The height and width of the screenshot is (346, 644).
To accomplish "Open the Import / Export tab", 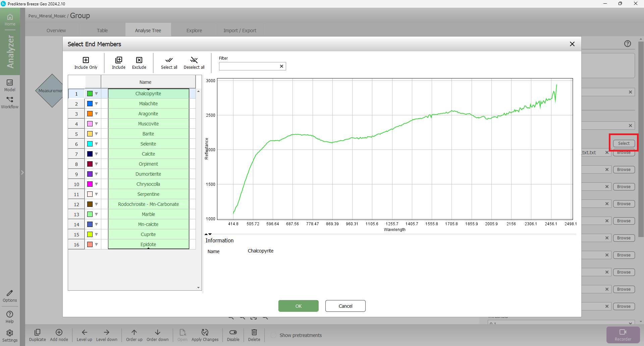I will coord(239,31).
